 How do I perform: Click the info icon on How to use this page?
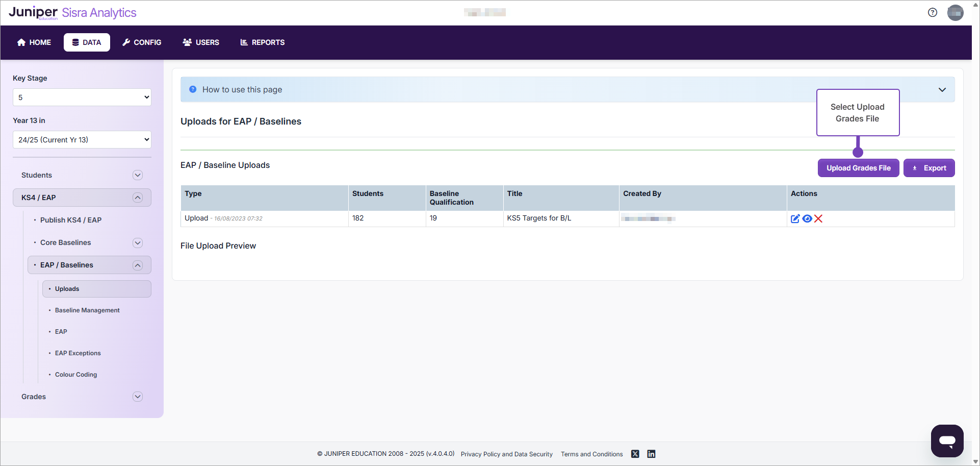192,89
